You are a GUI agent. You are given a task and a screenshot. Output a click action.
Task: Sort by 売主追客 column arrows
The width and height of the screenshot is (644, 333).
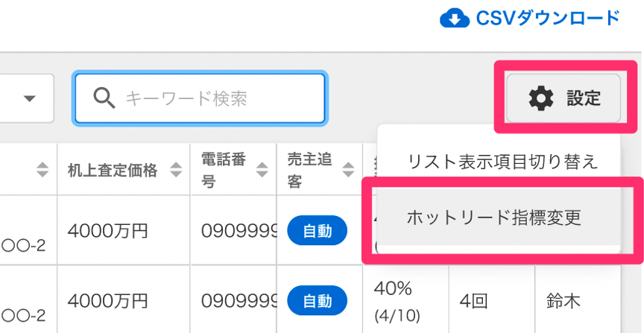pyautogui.click(x=348, y=170)
